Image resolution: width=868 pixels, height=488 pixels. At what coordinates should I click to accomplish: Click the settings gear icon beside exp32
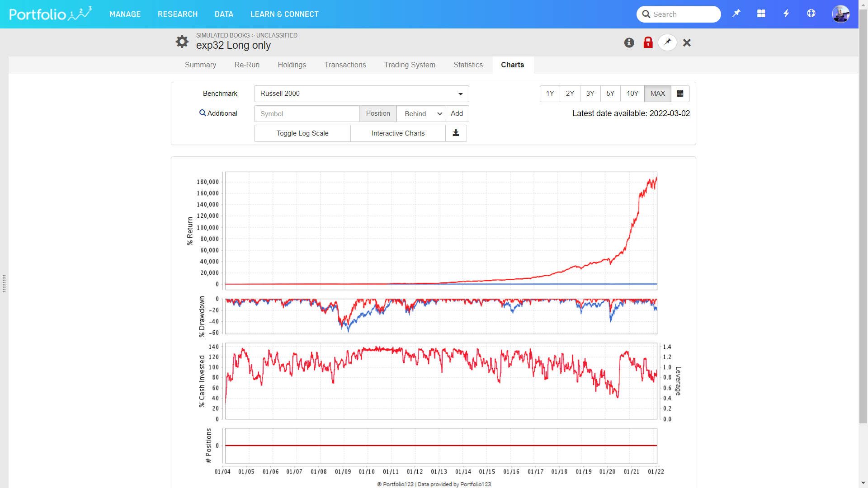pyautogui.click(x=182, y=42)
